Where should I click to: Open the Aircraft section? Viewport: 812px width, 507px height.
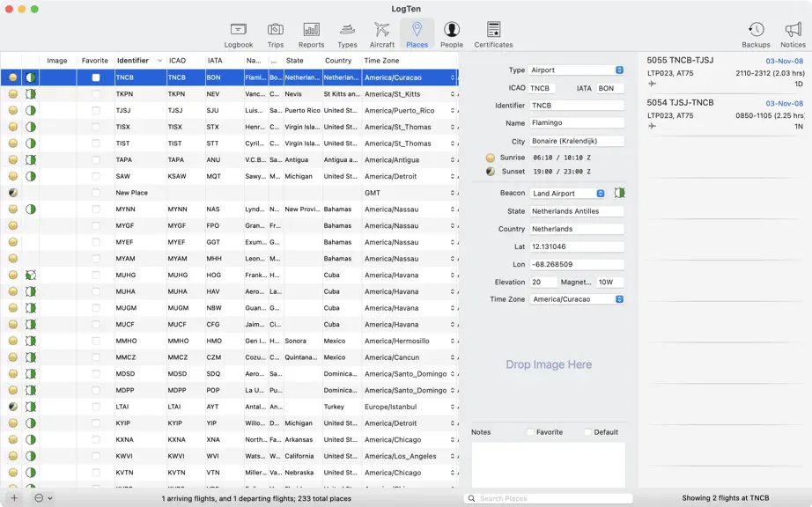381,35
